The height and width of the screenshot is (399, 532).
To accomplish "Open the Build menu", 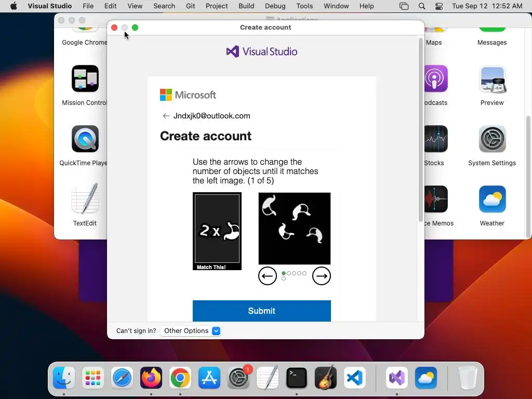I will [x=246, y=6].
